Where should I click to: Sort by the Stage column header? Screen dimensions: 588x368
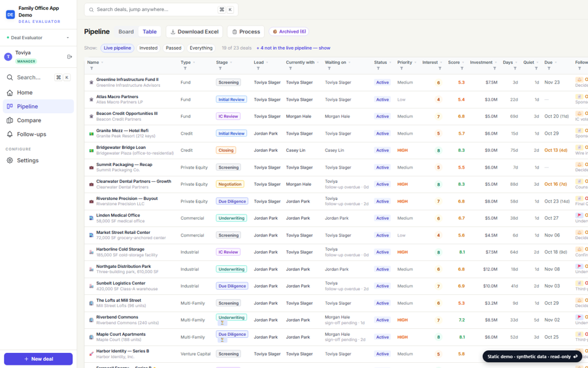(222, 62)
